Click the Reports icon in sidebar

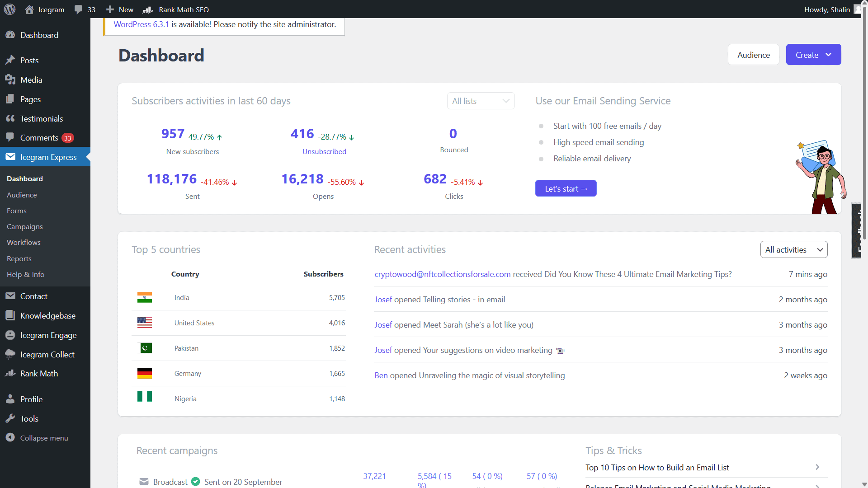pyautogui.click(x=19, y=258)
